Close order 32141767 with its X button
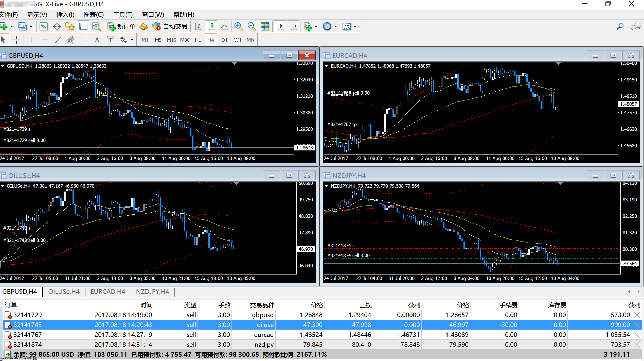644x361 pixels. [x=637, y=335]
